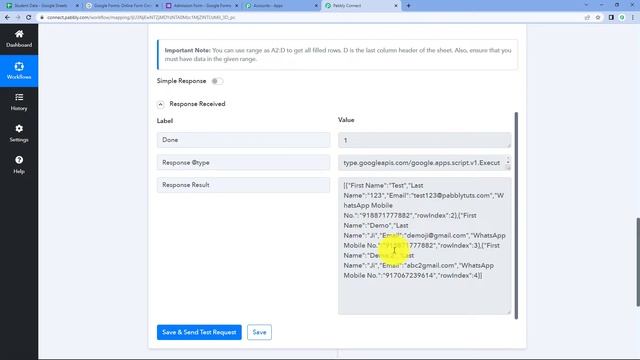Image resolution: width=640 pixels, height=360 pixels.
Task: Click the Done value field showing 1
Action: tap(424, 140)
